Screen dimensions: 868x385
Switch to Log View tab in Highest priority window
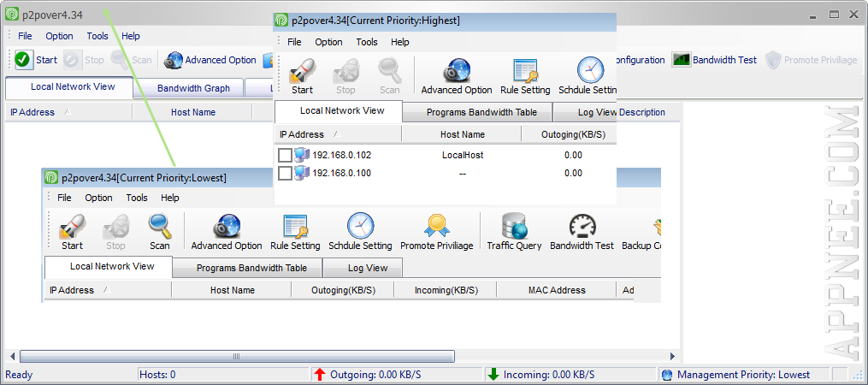pos(586,112)
